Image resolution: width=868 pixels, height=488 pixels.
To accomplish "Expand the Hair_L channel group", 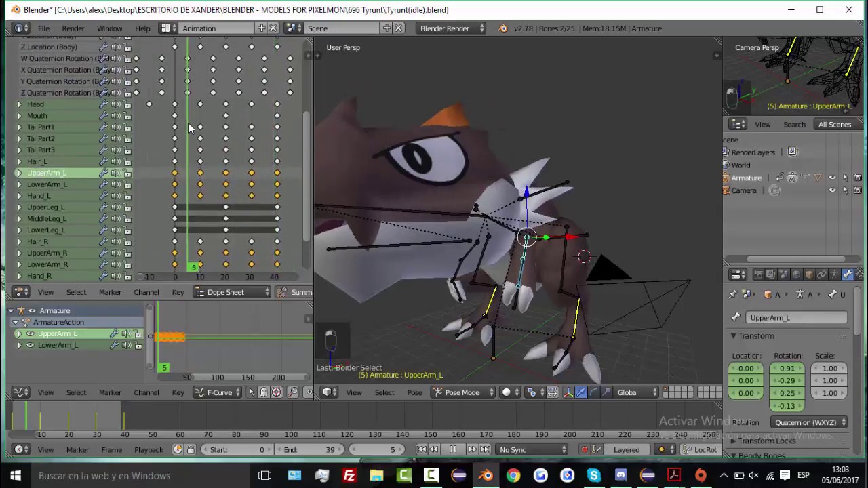I will pos(19,161).
